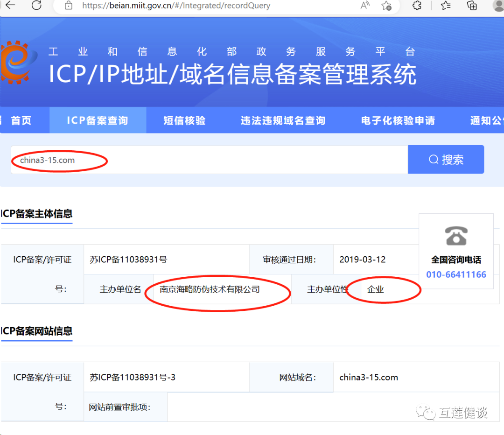The image size is (504, 435).
Task: Click the 工业和信息化部政务服务平台 subtitle
Action: (x=232, y=51)
